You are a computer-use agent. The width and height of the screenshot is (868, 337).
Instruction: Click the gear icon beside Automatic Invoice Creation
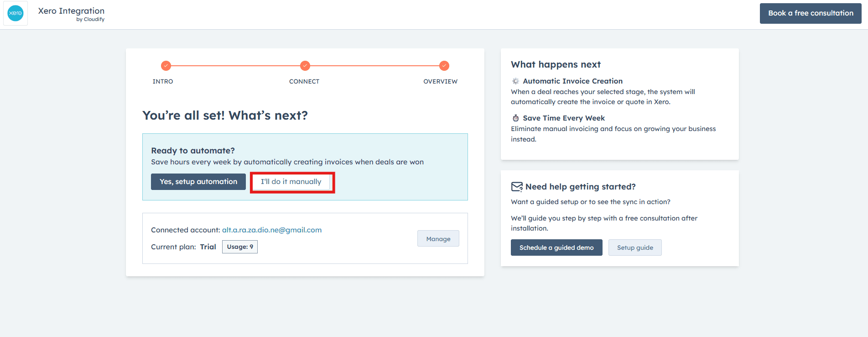(515, 81)
